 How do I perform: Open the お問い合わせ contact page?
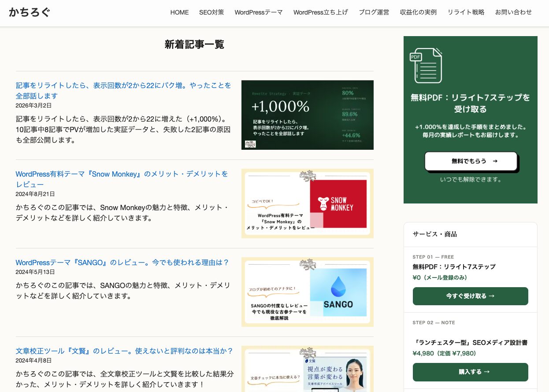[514, 12]
